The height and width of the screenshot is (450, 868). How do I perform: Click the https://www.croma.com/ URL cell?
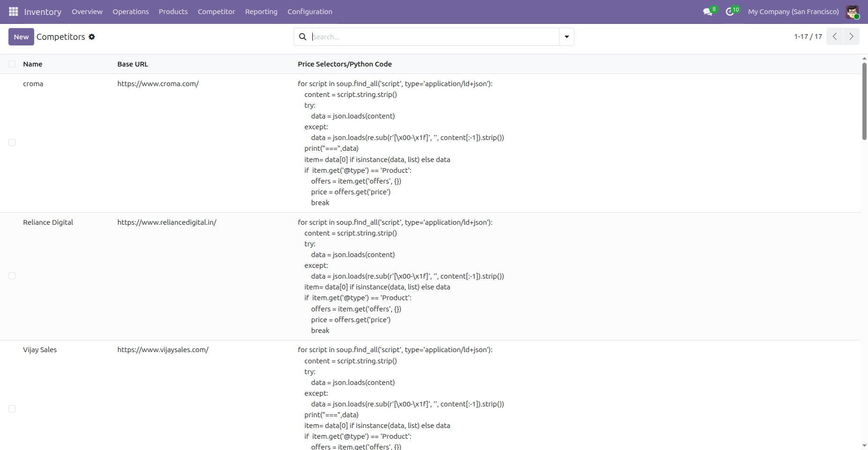158,84
